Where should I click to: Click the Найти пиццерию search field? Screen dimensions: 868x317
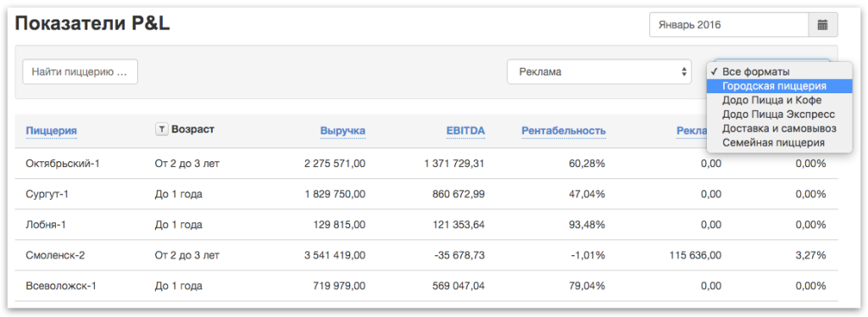pyautogui.click(x=80, y=72)
